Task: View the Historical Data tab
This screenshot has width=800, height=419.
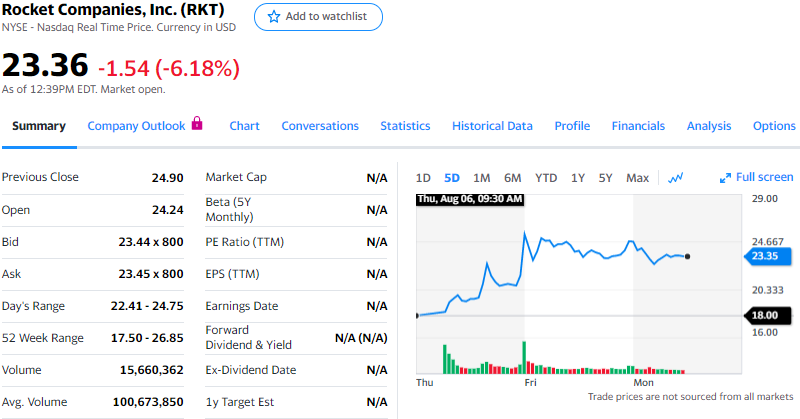Action: (x=492, y=126)
